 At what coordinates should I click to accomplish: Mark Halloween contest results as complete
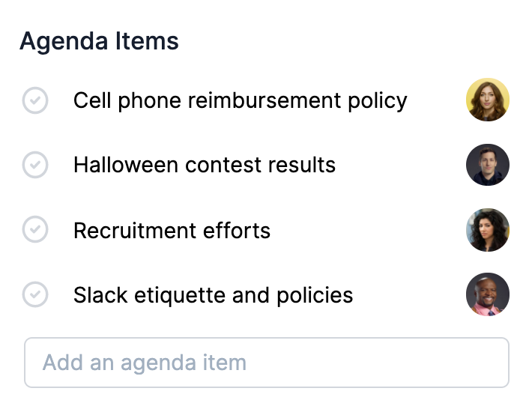35,165
